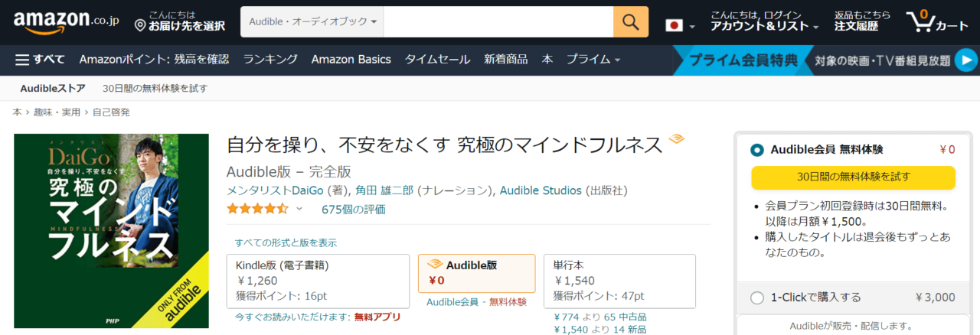The width and height of the screenshot is (980, 335).
Task: Click the orange search magnifier button
Action: coord(630,22)
